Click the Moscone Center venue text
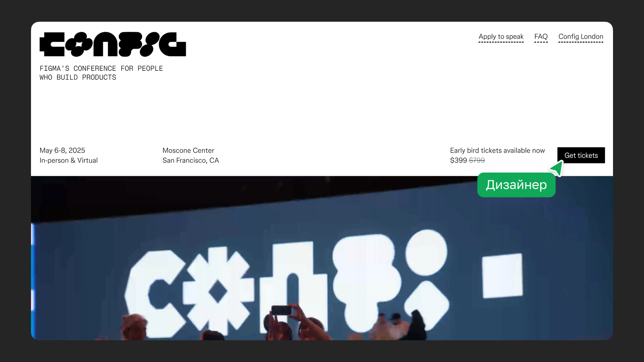644x362 pixels. point(188,150)
